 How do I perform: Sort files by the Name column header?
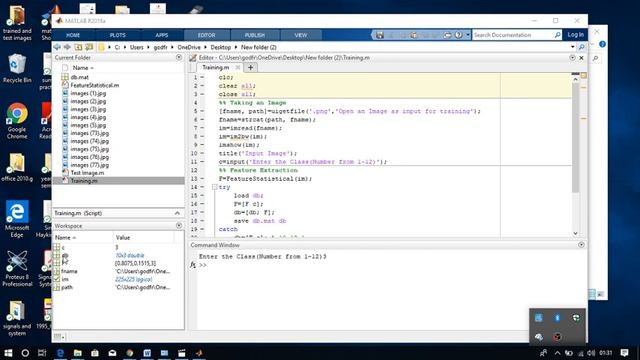point(83,68)
